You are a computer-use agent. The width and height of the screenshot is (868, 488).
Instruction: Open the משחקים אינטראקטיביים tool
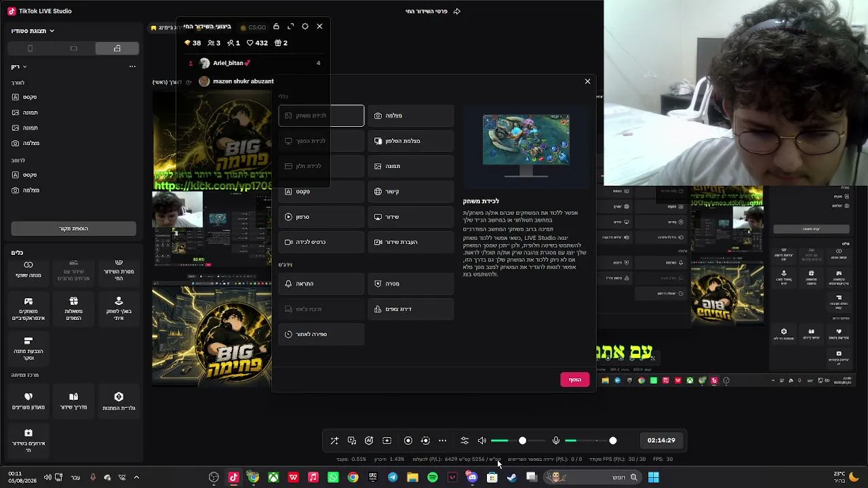[28, 308]
